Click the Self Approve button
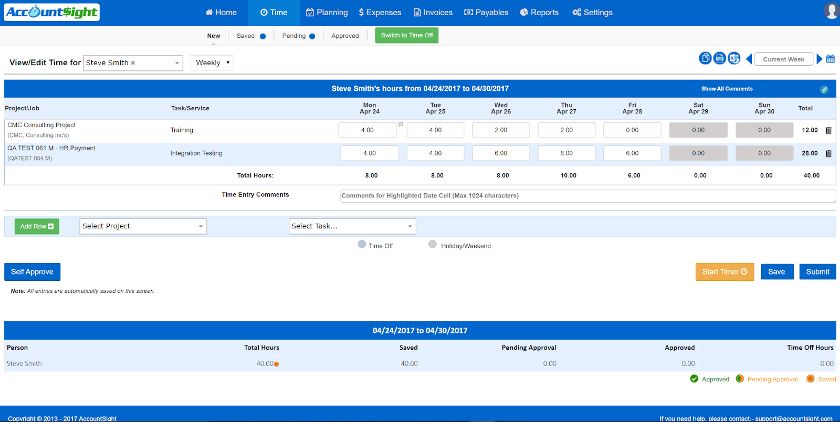The height and width of the screenshot is (422, 840). 32,272
